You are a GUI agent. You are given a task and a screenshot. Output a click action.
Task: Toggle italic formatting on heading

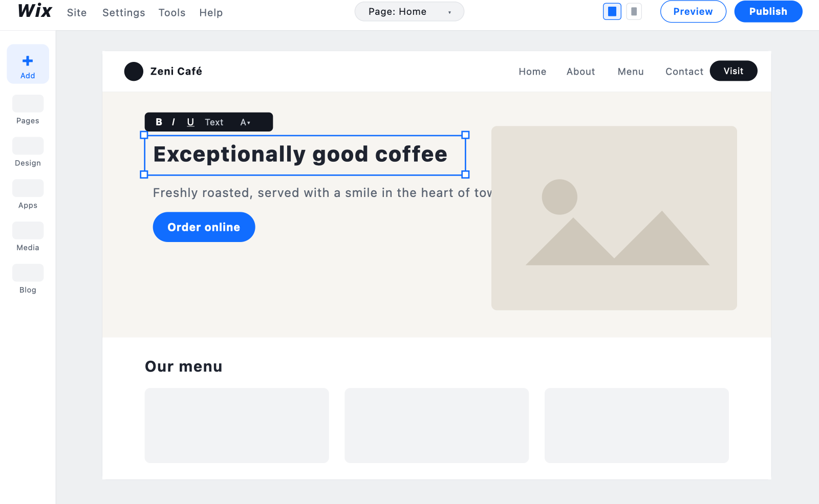[x=174, y=122]
